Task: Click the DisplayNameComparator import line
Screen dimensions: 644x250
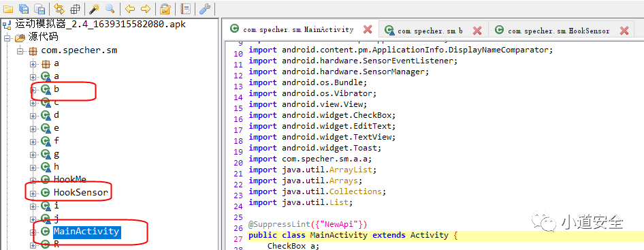Action: [x=401, y=50]
